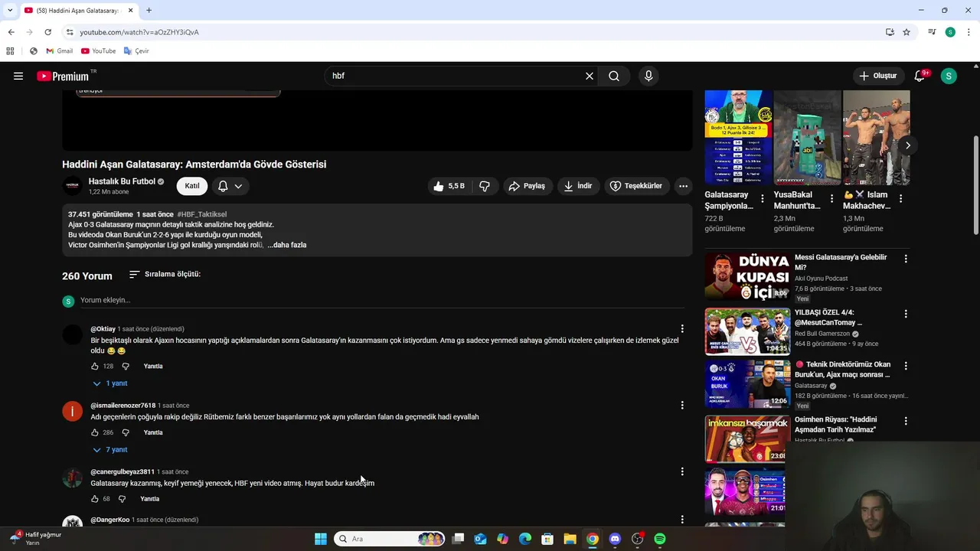Screen dimensions: 980x551
Task: Open File Explorer from the taskbar
Action: [x=570, y=539]
